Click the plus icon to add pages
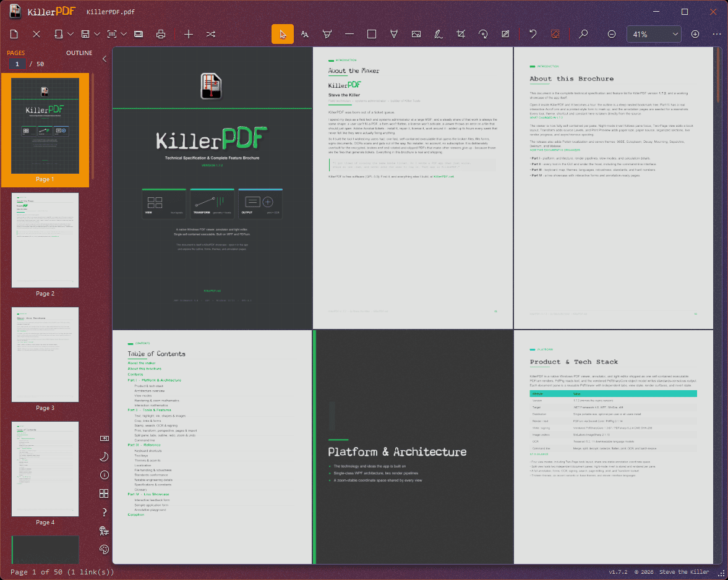The height and width of the screenshot is (580, 728). pos(189,35)
